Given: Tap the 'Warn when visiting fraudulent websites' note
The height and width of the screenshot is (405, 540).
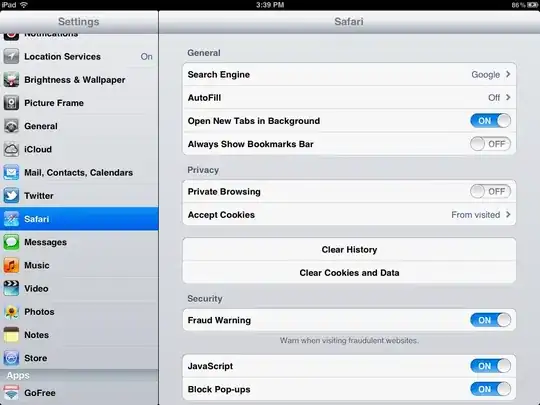Looking at the screenshot, I should pos(349,340).
